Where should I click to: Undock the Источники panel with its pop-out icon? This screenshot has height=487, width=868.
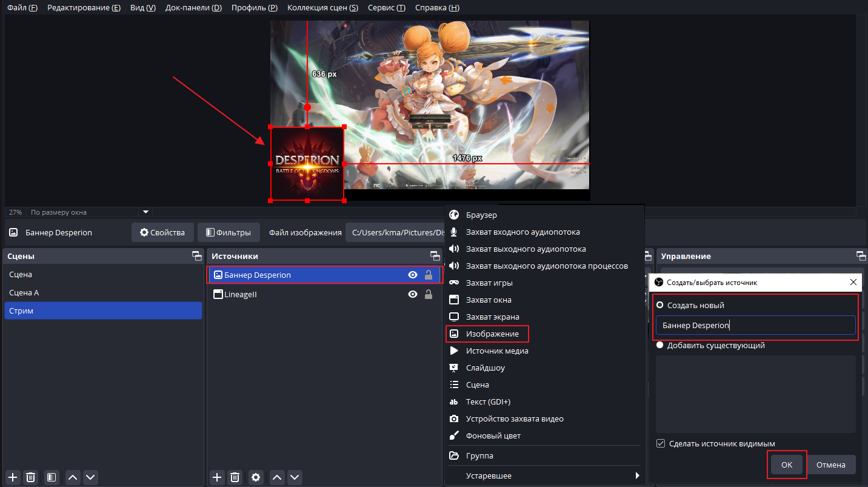tap(435, 256)
